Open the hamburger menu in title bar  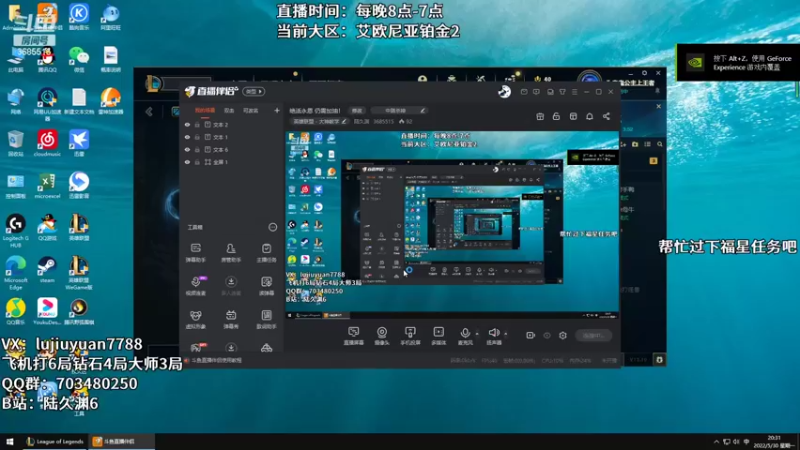pyautogui.click(x=574, y=92)
